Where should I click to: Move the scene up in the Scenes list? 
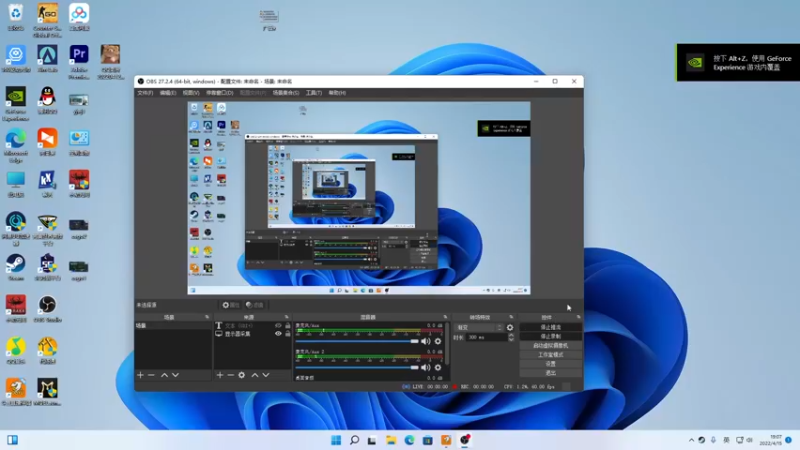click(x=164, y=375)
